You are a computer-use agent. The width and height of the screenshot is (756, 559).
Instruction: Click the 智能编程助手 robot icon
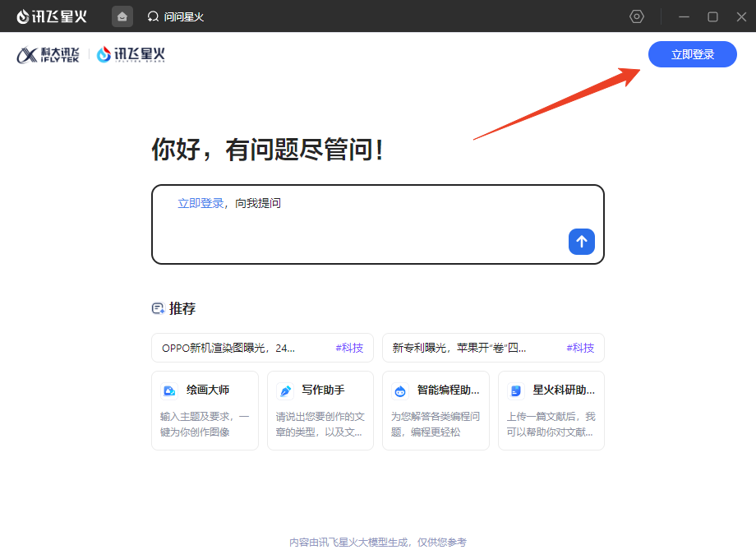tap(400, 390)
